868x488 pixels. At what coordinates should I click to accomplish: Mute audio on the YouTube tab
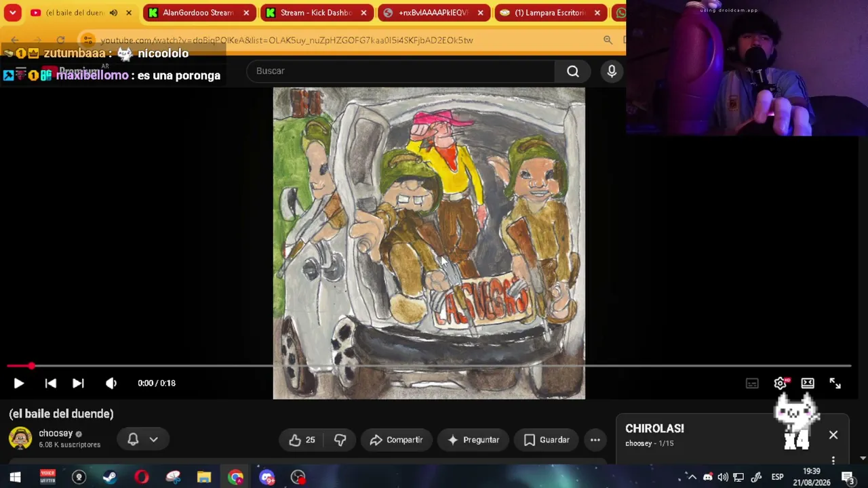[113, 12]
